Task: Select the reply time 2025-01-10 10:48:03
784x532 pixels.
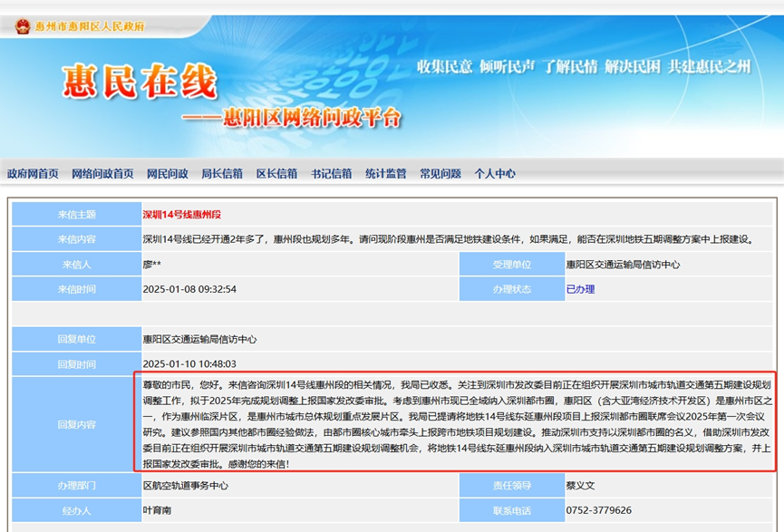Action: 189,364
